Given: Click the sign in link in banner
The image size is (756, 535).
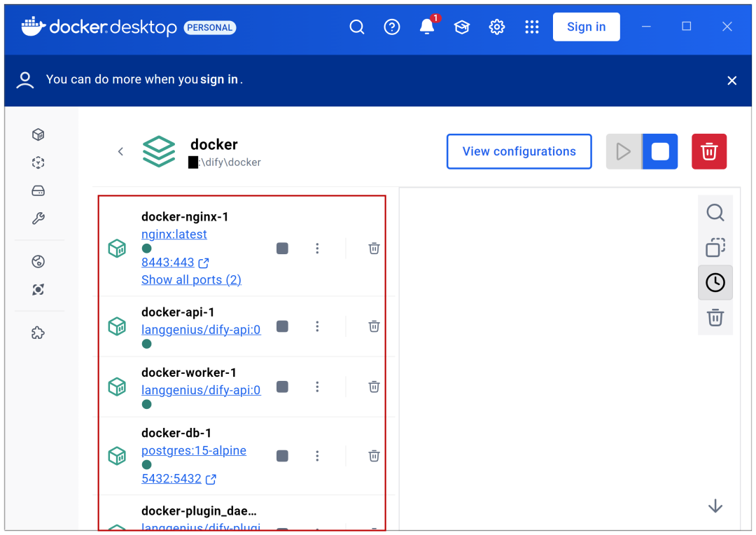Looking at the screenshot, I should pyautogui.click(x=219, y=79).
